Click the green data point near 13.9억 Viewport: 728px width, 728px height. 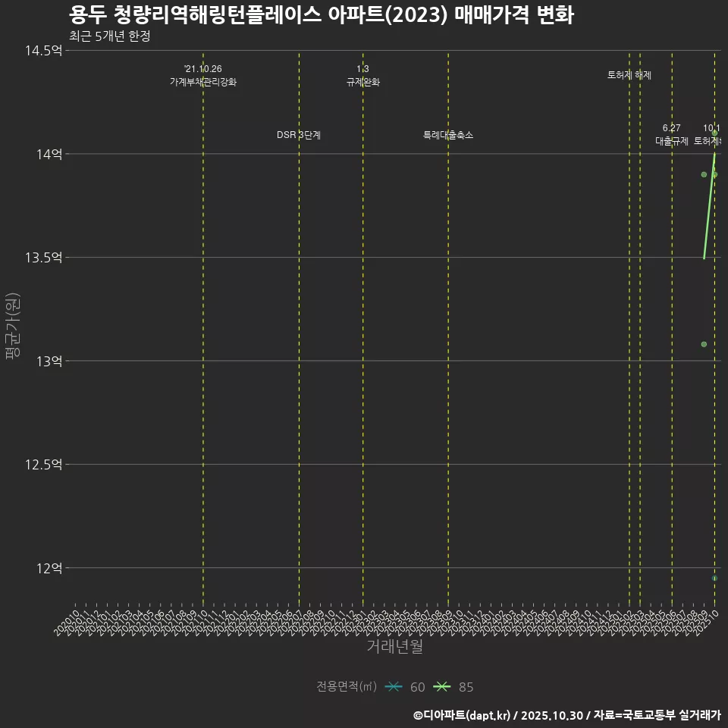coord(703,174)
